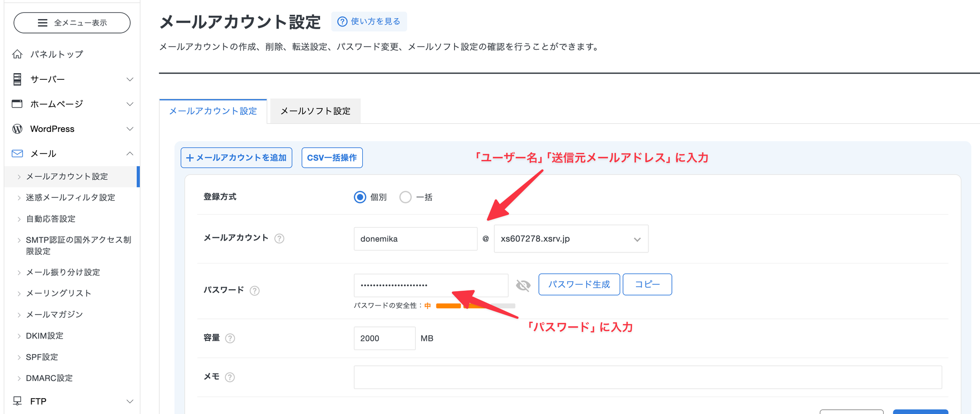The height and width of the screenshot is (414, 980).
Task: Open help tooltip beside メモ label
Action: pos(230,377)
